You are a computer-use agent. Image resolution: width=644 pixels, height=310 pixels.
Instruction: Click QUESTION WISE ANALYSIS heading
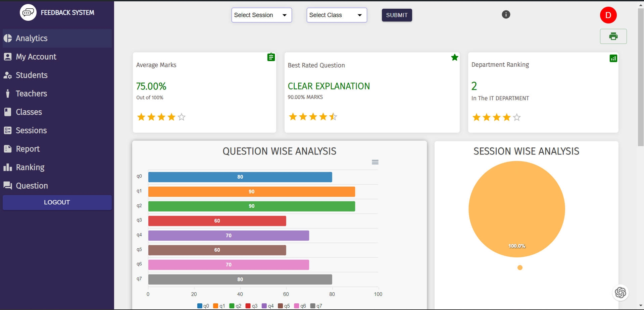point(280,151)
